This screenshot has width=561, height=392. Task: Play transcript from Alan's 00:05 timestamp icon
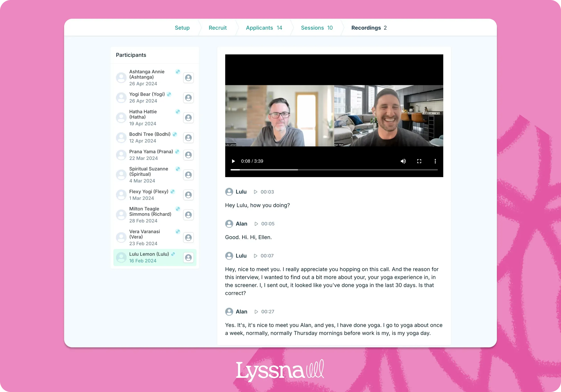(256, 224)
